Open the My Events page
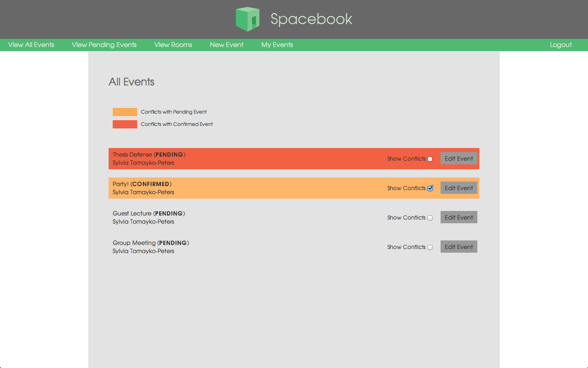The height and width of the screenshot is (368, 588). 277,45
